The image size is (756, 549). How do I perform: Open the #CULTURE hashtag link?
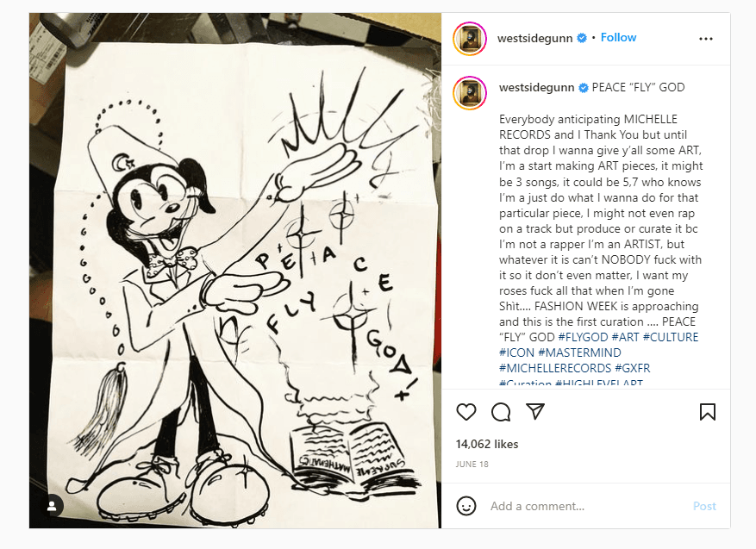click(671, 337)
